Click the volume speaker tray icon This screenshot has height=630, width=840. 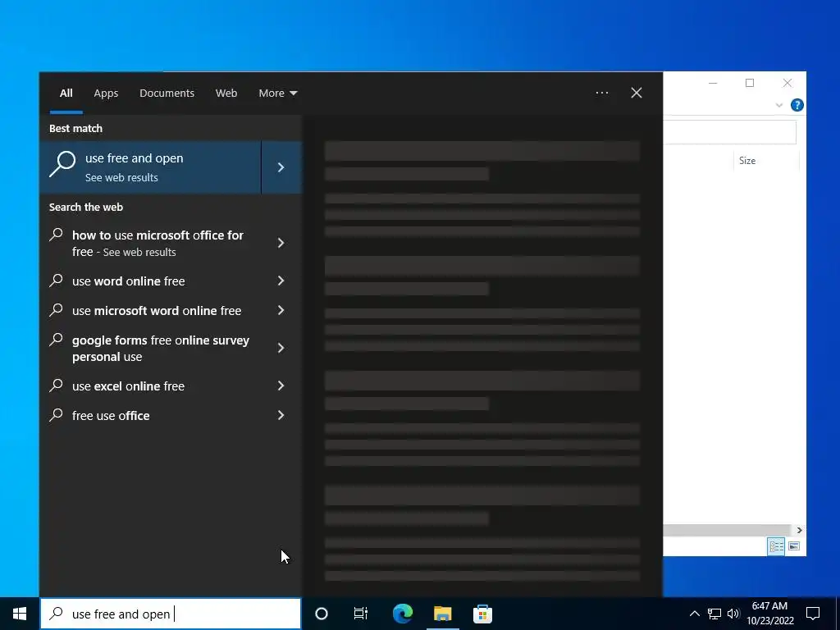click(733, 614)
